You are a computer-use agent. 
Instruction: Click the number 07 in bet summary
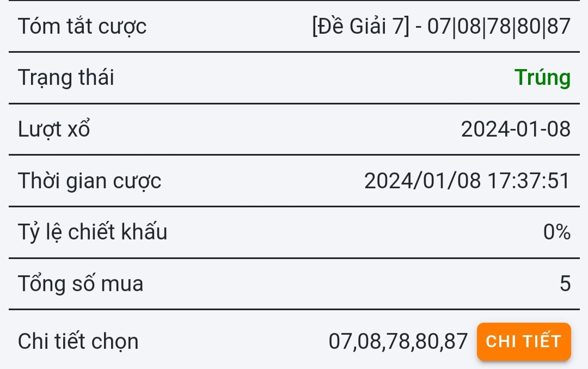(x=439, y=26)
